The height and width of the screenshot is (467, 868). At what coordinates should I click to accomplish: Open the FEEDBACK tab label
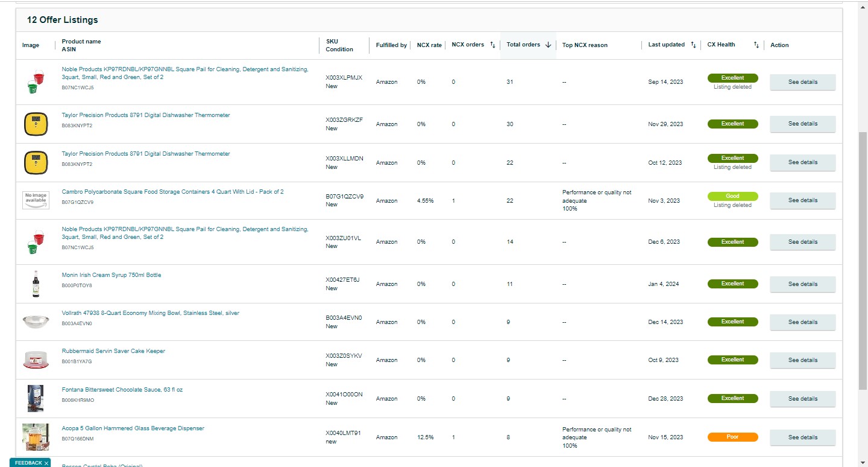(28, 463)
